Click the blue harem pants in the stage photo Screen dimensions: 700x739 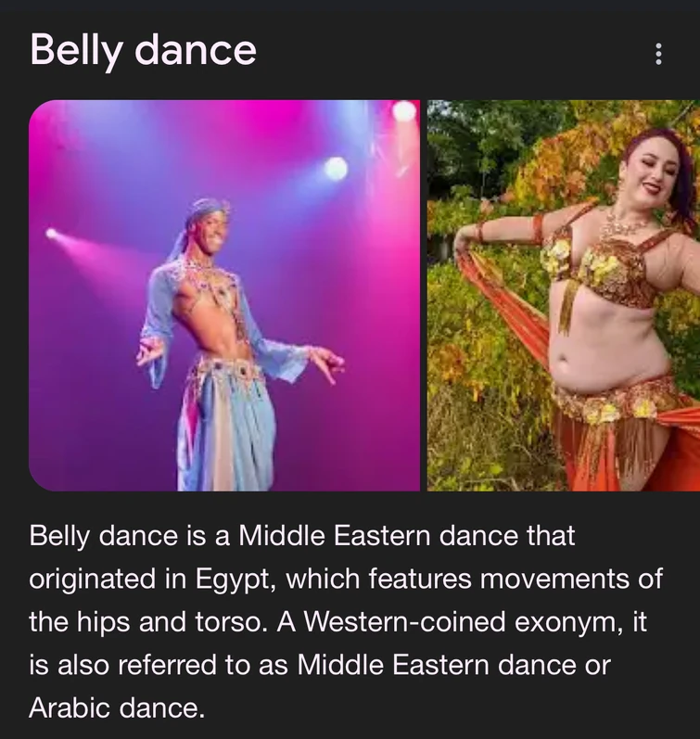(x=226, y=436)
